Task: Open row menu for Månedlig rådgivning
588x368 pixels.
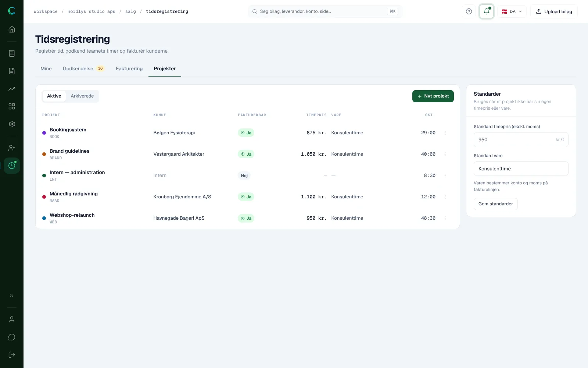Action: (445, 197)
